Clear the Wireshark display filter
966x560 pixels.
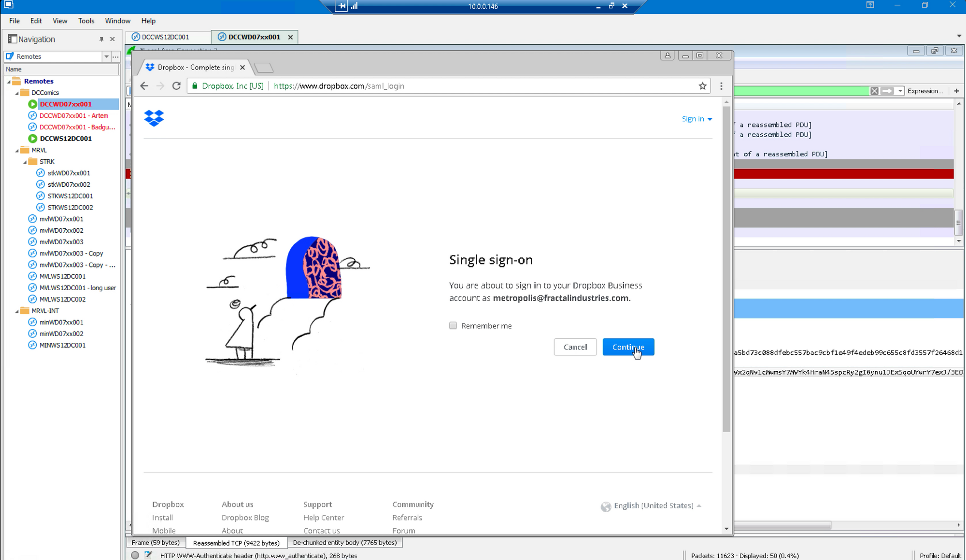coord(874,91)
